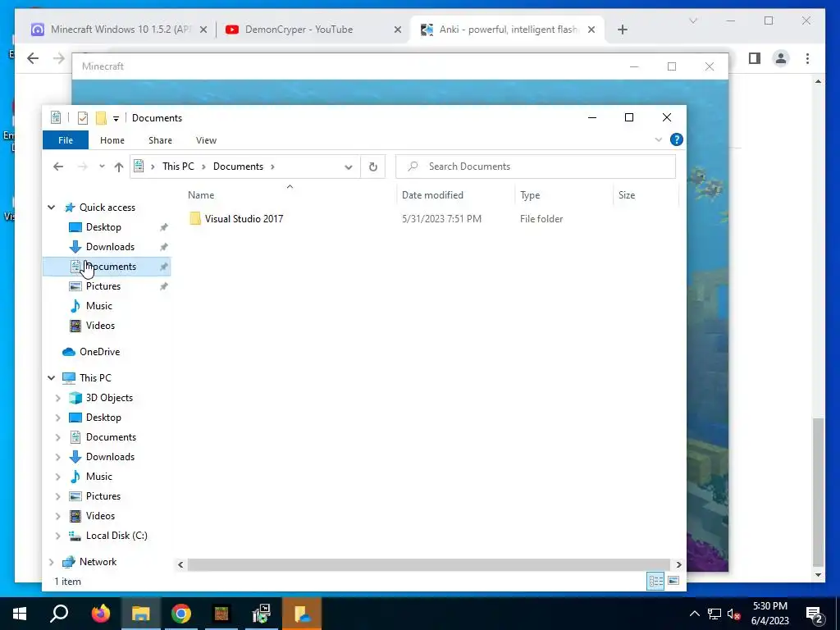Collapse the Quick access tree section
Screen dimensions: 840x630
pyautogui.click(x=52, y=208)
